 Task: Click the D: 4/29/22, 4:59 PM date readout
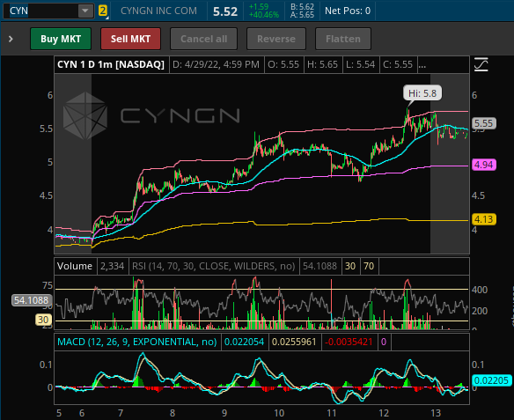[216, 64]
